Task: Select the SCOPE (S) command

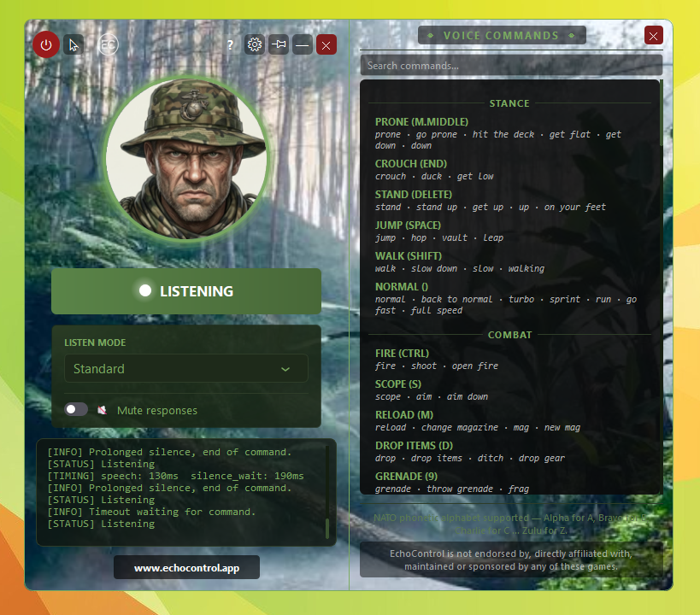Action: 398,384
